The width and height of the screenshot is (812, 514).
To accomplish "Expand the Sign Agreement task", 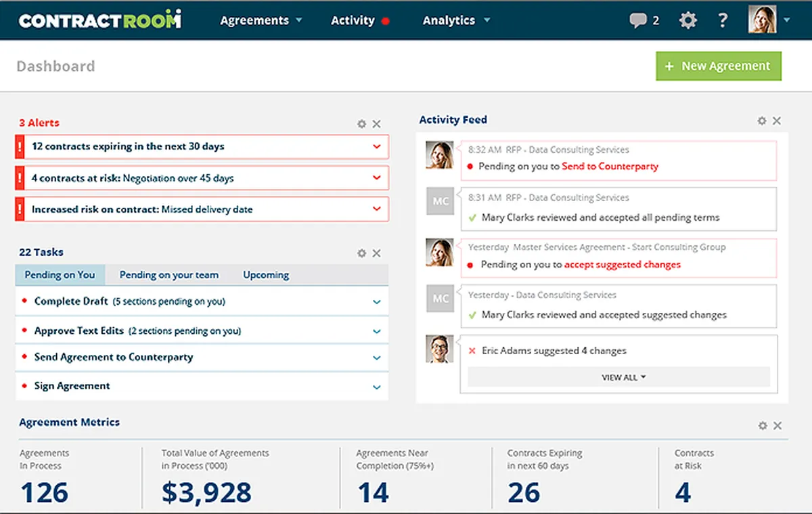I will [377, 387].
